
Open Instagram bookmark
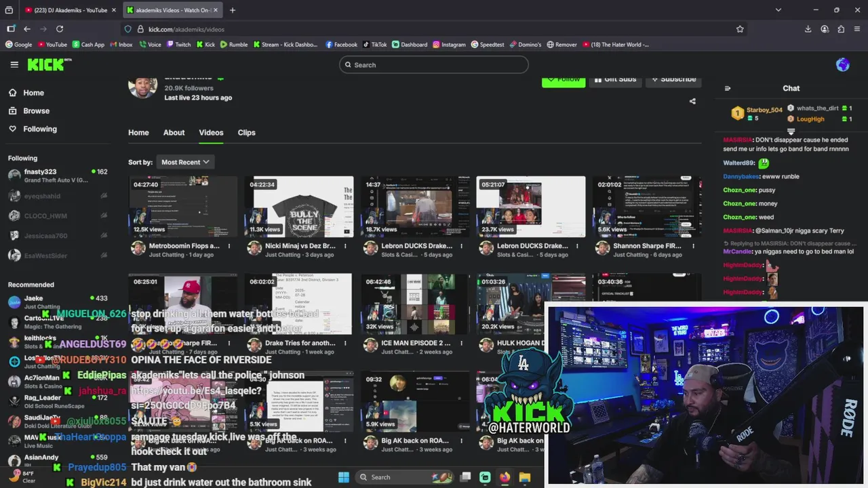[449, 45]
